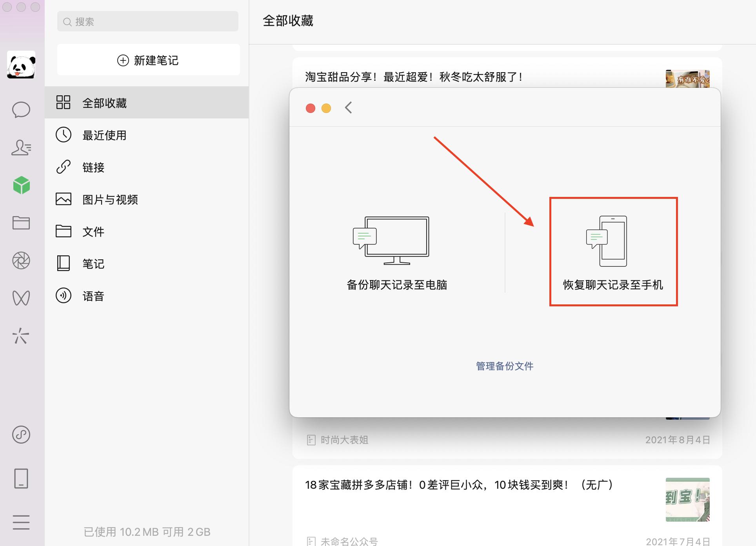
Task: Click the 搜索 search input field
Action: (148, 21)
